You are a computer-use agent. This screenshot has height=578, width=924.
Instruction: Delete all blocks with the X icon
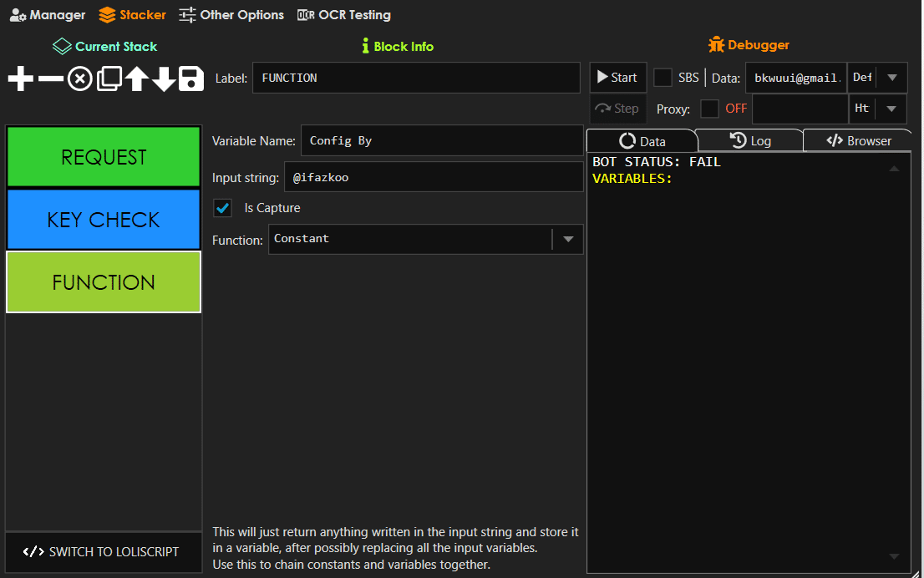[79, 79]
